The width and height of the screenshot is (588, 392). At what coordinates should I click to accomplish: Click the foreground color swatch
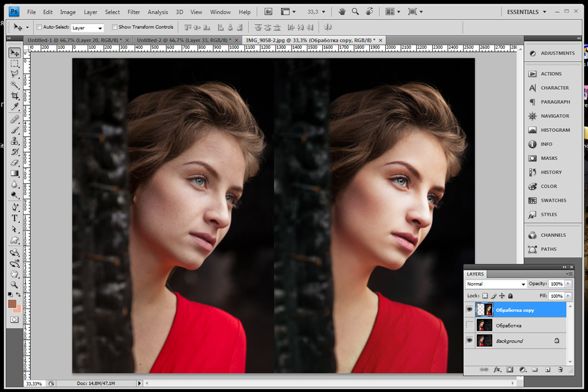(12, 303)
